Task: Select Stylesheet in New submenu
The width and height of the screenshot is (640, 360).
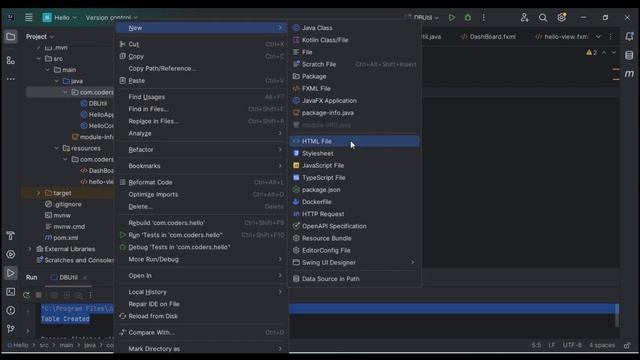Action: [354, 153]
